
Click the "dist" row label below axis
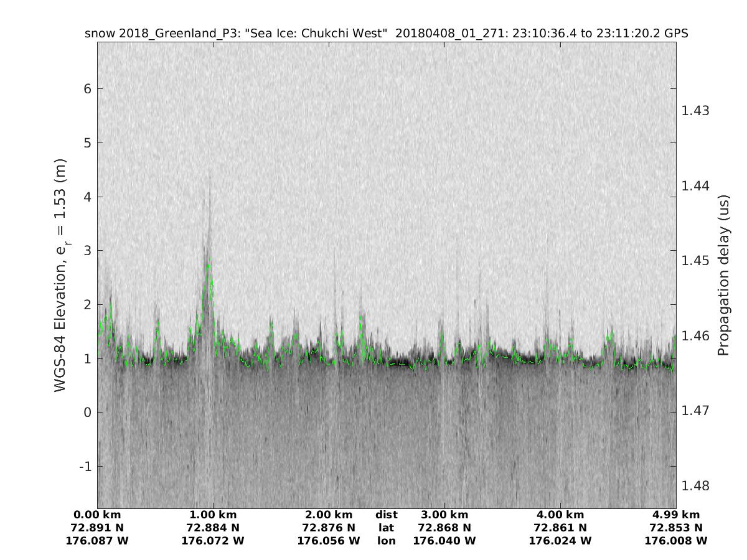[386, 515]
